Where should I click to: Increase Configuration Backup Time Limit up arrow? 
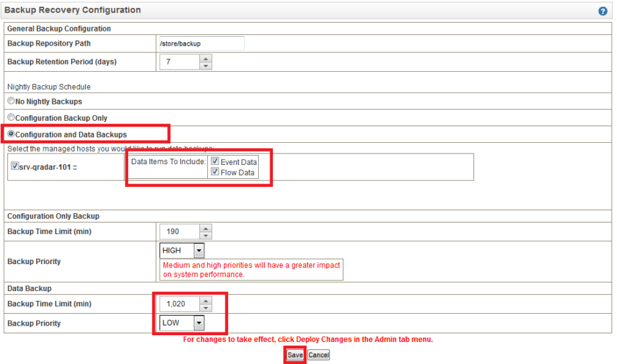click(205, 228)
